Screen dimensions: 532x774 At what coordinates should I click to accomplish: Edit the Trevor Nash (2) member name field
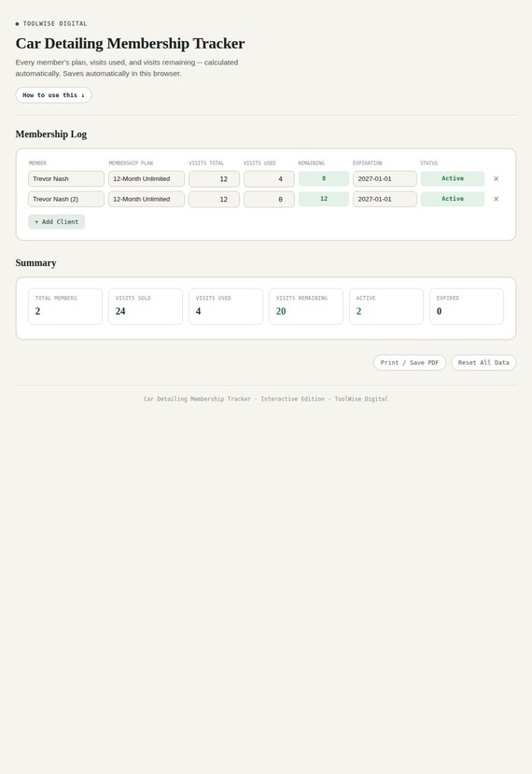pyautogui.click(x=66, y=199)
